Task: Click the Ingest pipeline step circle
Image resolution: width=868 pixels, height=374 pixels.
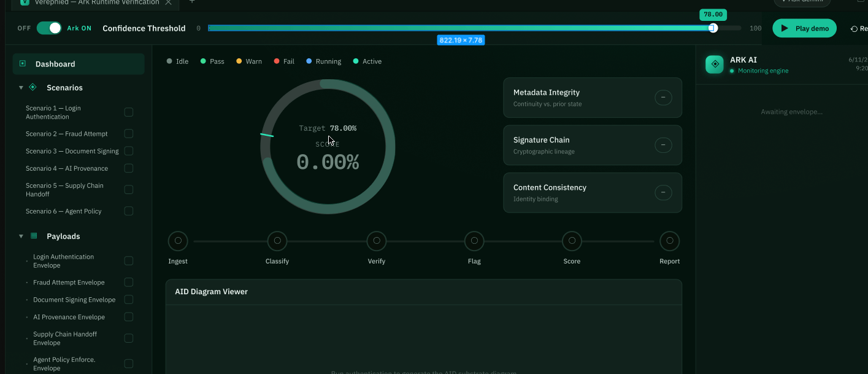Action: click(178, 241)
